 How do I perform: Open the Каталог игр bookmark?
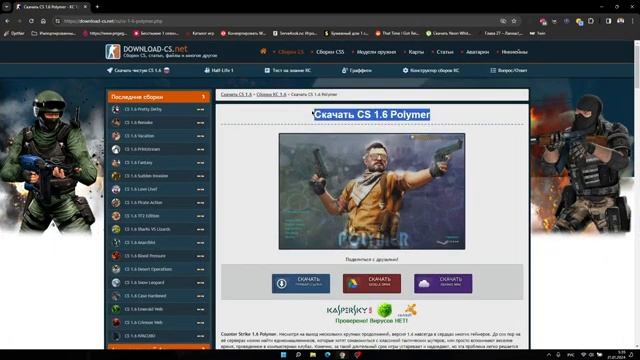pyautogui.click(x=200, y=33)
